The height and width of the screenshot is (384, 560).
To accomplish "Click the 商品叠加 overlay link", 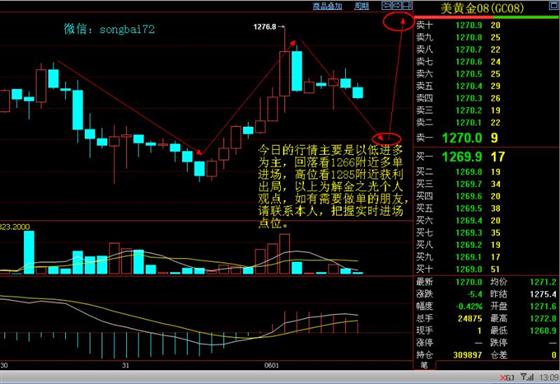I will [x=327, y=6].
